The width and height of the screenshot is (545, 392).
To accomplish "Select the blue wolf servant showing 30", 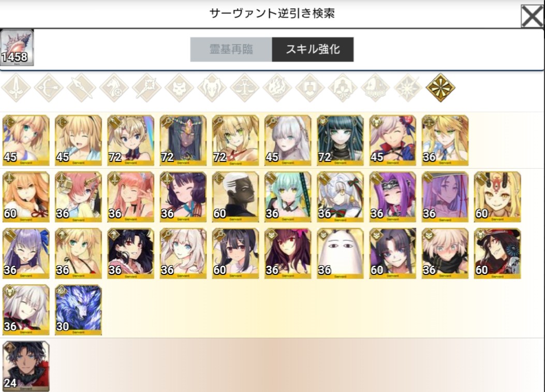I will 79,310.
